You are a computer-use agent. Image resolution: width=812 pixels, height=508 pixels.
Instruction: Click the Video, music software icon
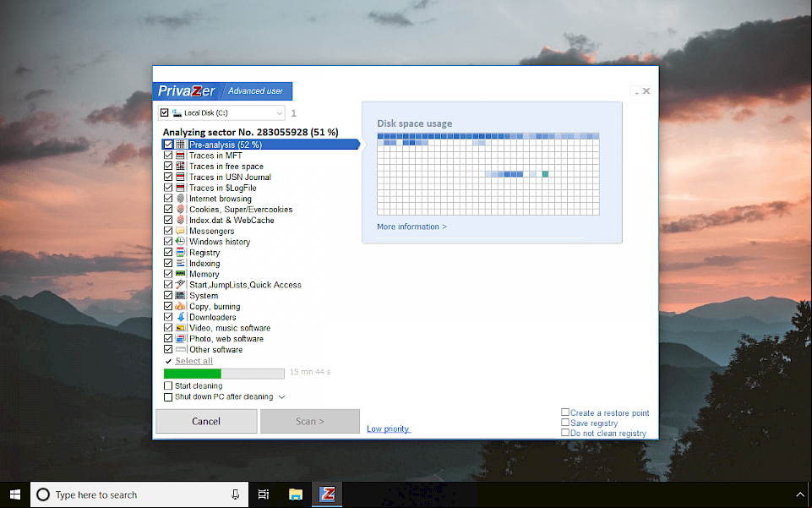click(x=180, y=328)
